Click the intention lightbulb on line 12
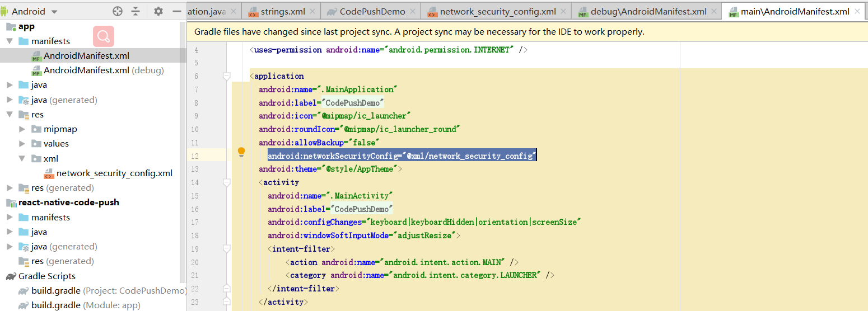868x311 pixels. click(241, 152)
